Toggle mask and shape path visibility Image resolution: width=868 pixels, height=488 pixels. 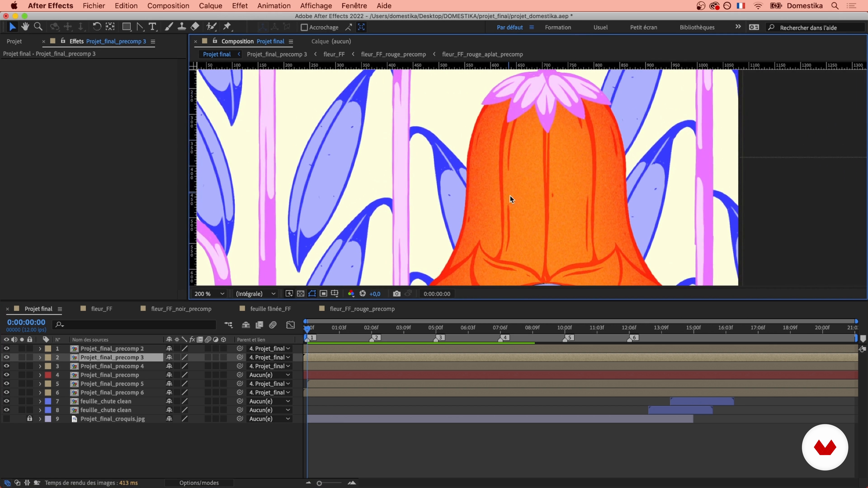312,294
